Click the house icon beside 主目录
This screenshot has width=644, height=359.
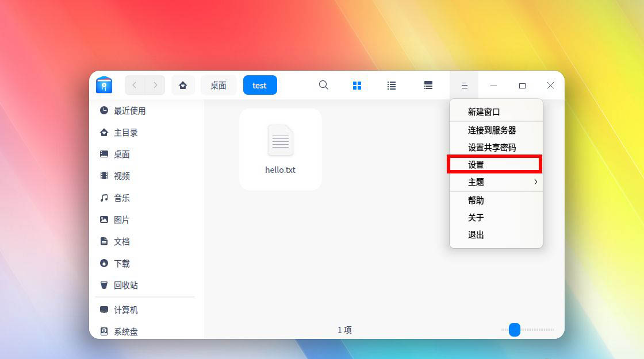tap(104, 133)
